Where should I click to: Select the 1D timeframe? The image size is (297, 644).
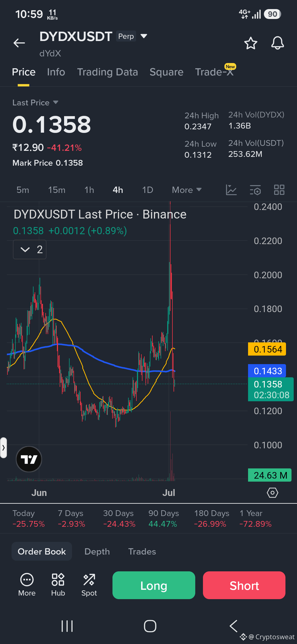(x=147, y=190)
